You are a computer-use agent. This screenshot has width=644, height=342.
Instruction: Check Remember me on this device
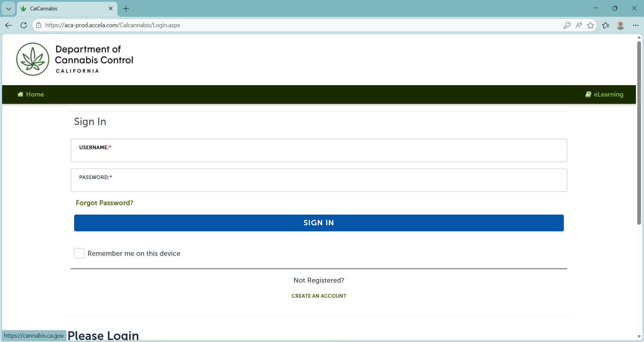(x=79, y=253)
